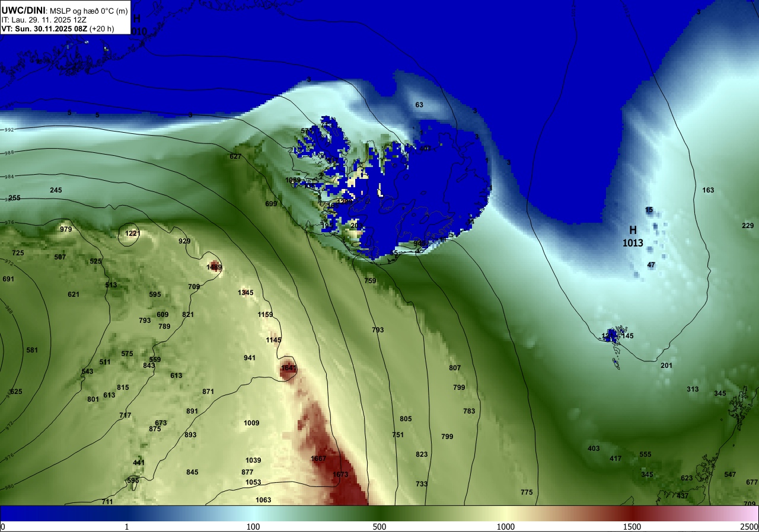Click the 1667 freezing level value
This screenshot has height=532, width=759.
[318, 459]
